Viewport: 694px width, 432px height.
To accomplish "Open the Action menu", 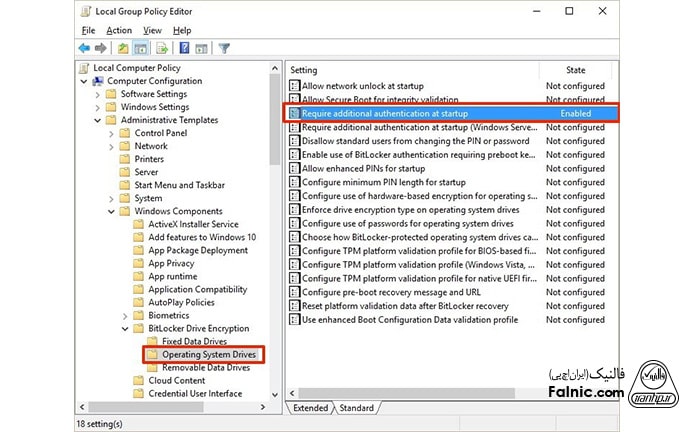I will point(119,30).
